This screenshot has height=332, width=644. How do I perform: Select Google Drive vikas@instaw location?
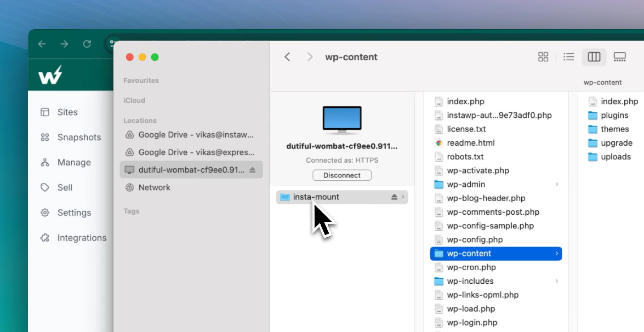[x=191, y=135]
